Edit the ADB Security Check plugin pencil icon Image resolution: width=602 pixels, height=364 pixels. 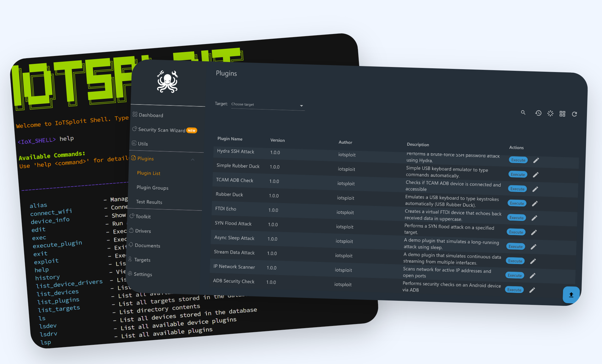point(532,290)
